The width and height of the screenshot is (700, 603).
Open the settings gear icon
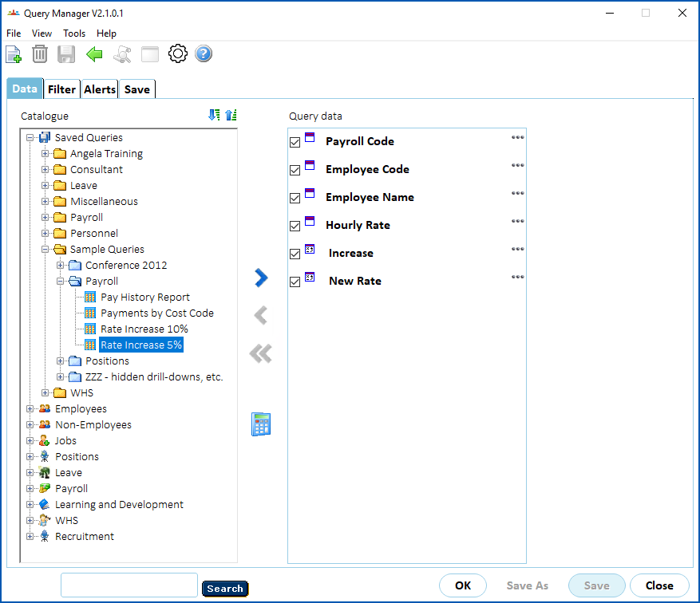click(x=178, y=54)
